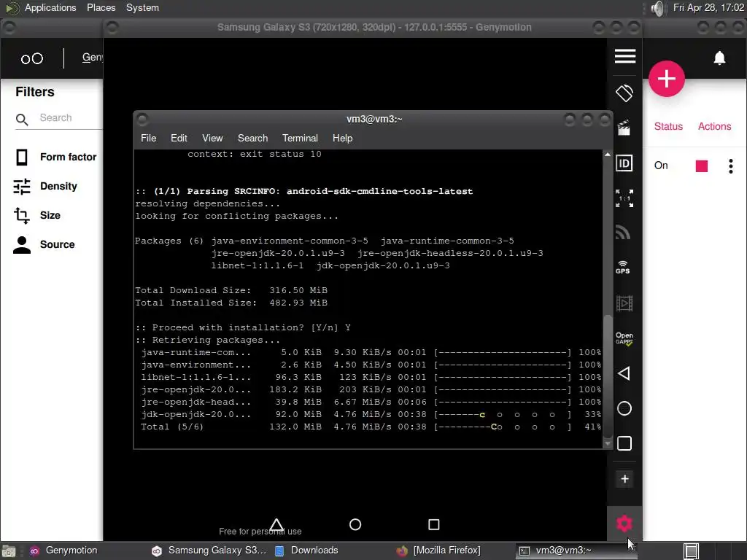Screen dimensions: 747x560
Task: Open the System menu in top panel
Action: 142,7
